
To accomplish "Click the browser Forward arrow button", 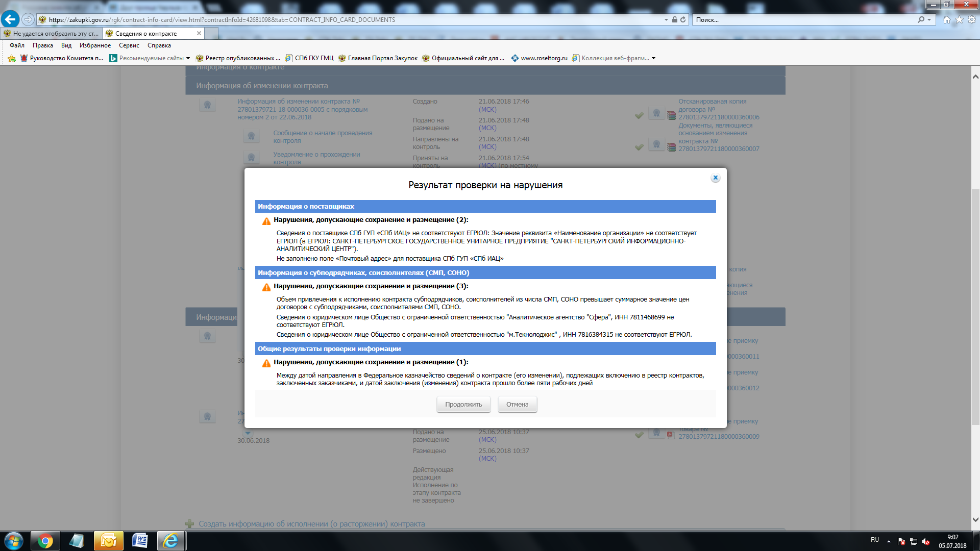I will pyautogui.click(x=28, y=19).
